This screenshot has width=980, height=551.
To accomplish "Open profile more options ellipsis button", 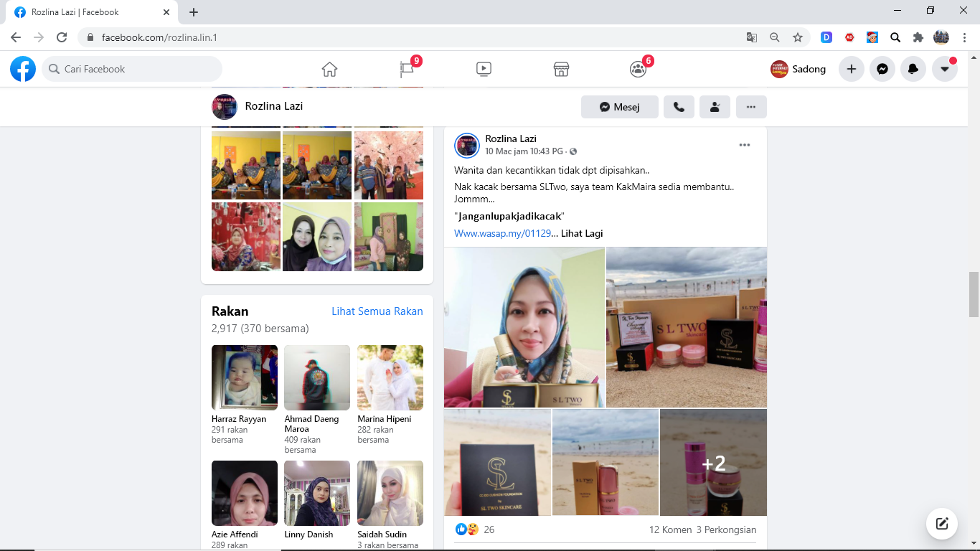I will (x=751, y=107).
